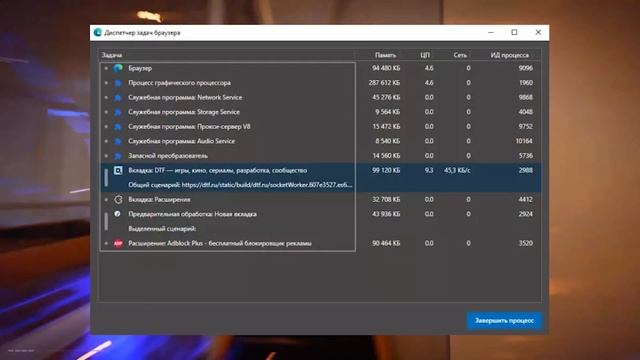Select the Запасной преобразователь row
Screen dimensions: 640x360
coord(320,156)
